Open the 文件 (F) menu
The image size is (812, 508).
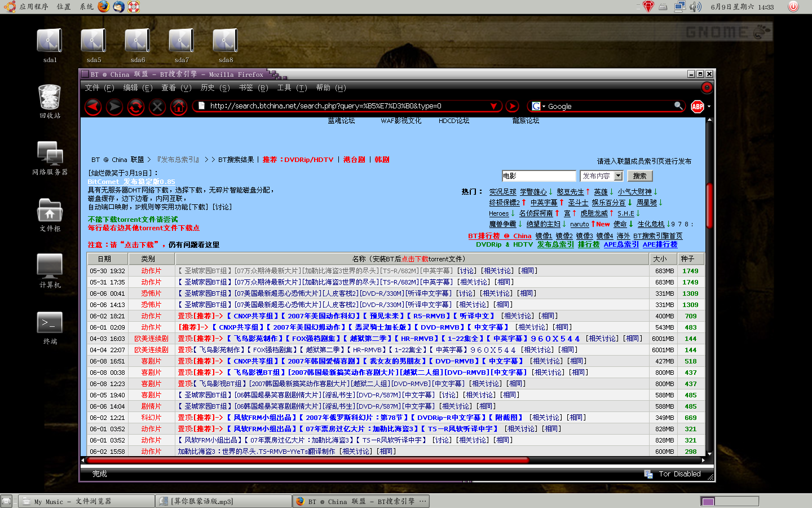pos(99,88)
